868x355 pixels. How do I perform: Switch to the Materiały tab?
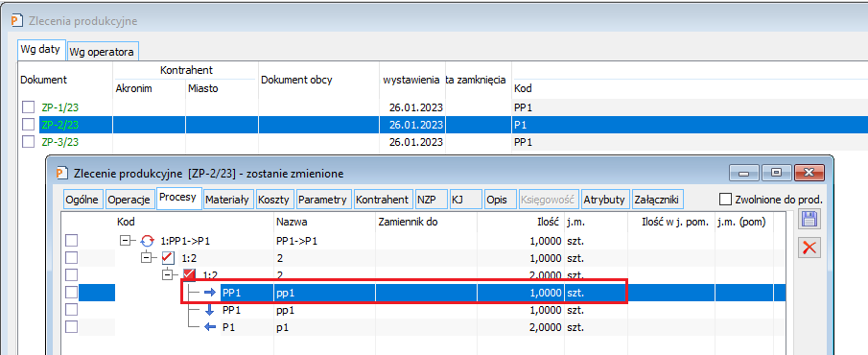[228, 200]
